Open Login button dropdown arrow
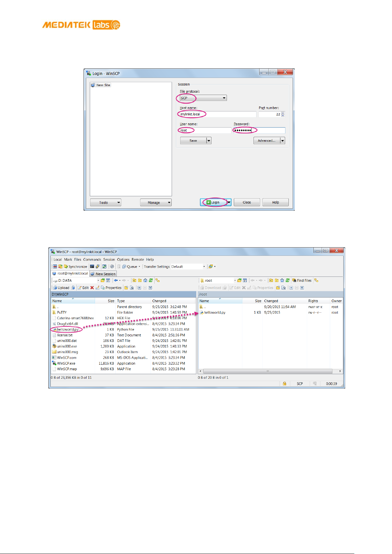 (229, 202)
